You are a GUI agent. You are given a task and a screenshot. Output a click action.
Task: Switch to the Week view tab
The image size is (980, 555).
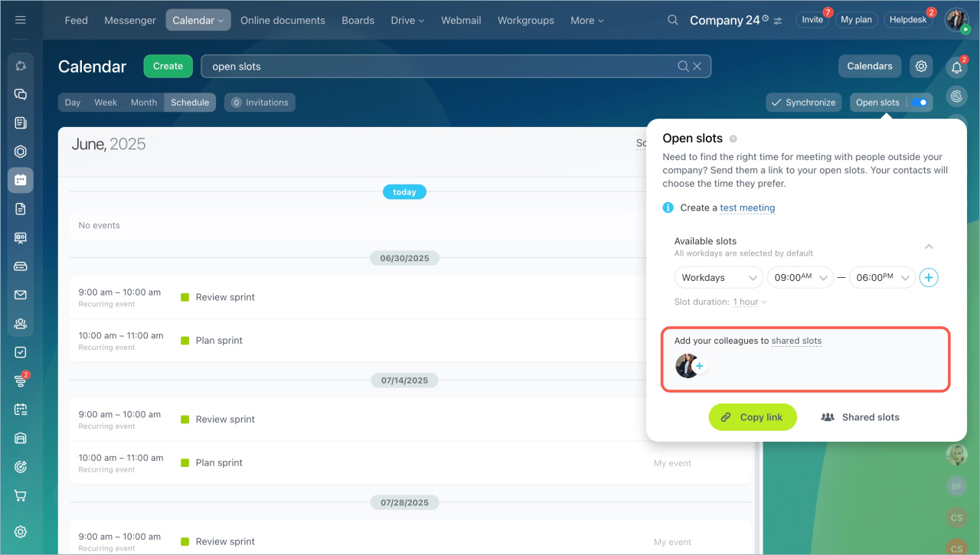click(106, 103)
